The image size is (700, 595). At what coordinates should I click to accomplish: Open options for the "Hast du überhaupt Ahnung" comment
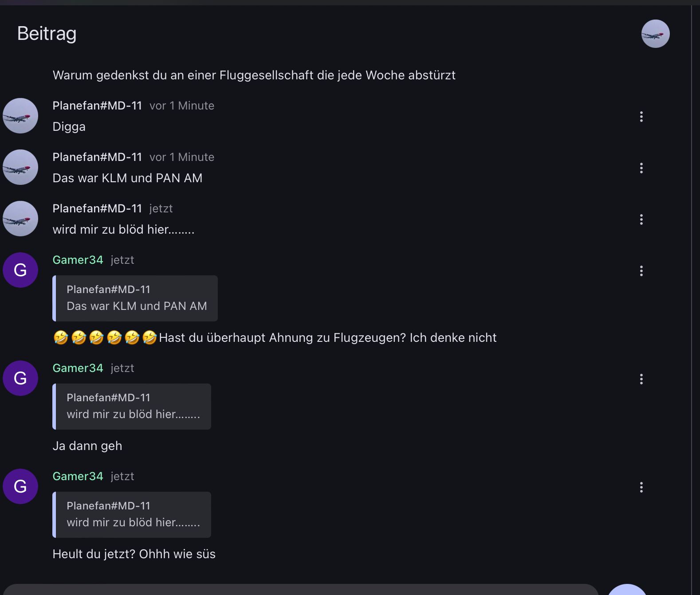pyautogui.click(x=641, y=271)
